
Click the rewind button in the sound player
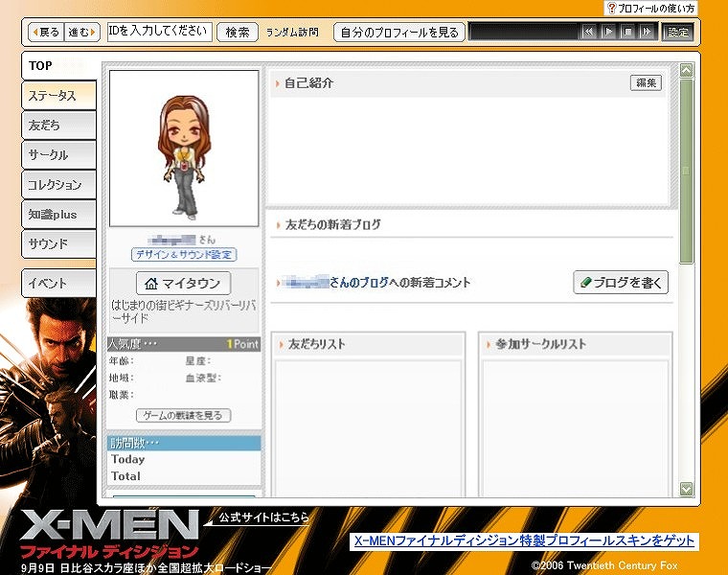[x=589, y=32]
